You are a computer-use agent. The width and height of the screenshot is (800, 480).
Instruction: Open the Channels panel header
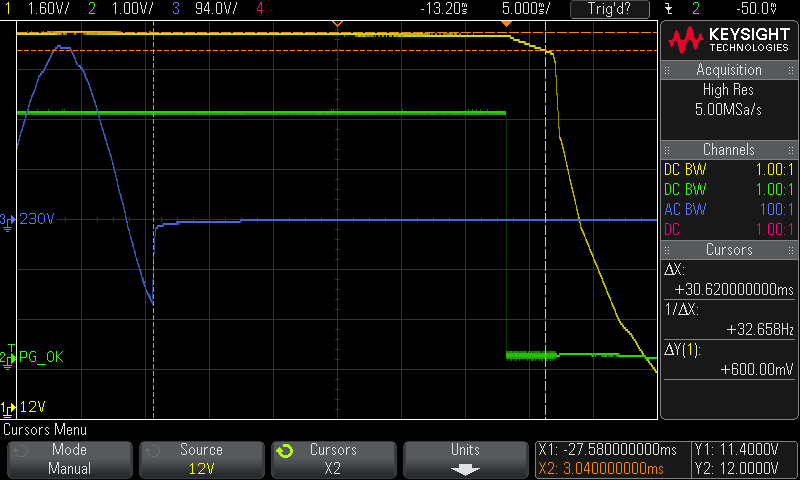point(729,149)
